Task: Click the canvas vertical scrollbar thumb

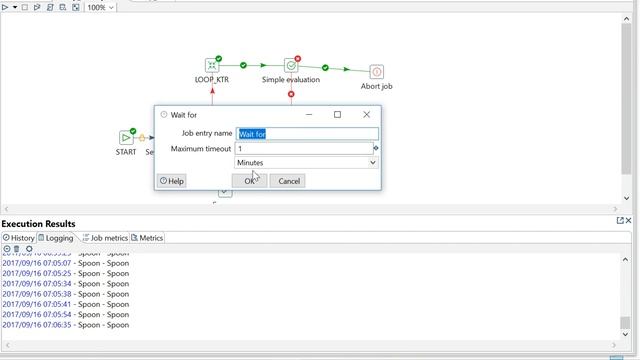Action: point(626,99)
